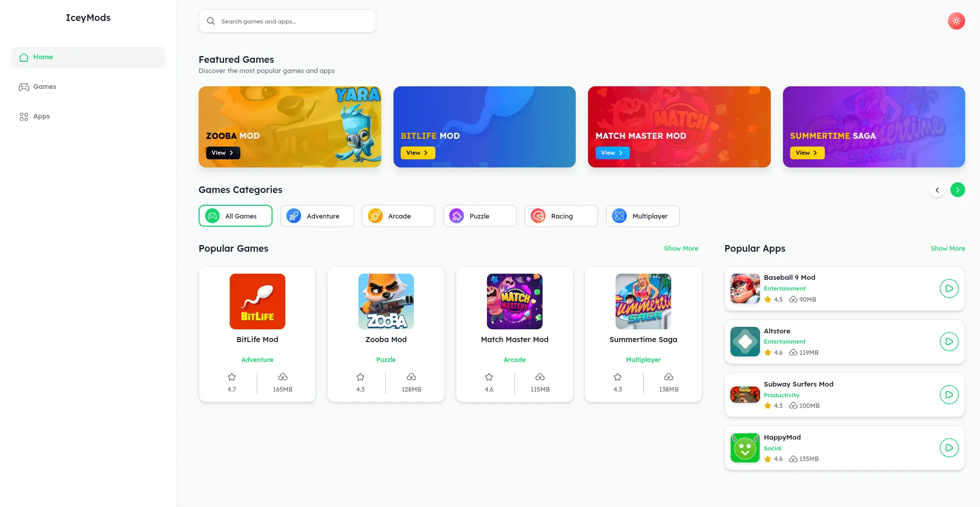Select the Adventure category filter
This screenshot has width=980, height=507.
pyautogui.click(x=317, y=216)
